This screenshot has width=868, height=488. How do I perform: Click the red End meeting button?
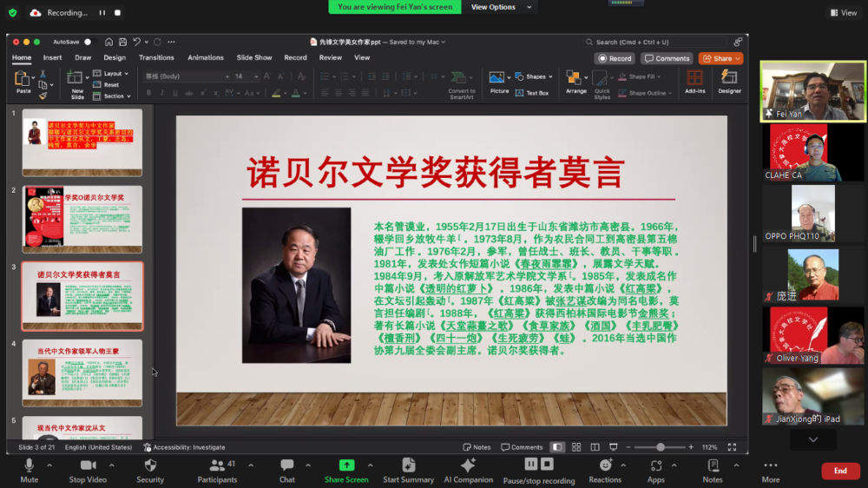click(x=840, y=471)
